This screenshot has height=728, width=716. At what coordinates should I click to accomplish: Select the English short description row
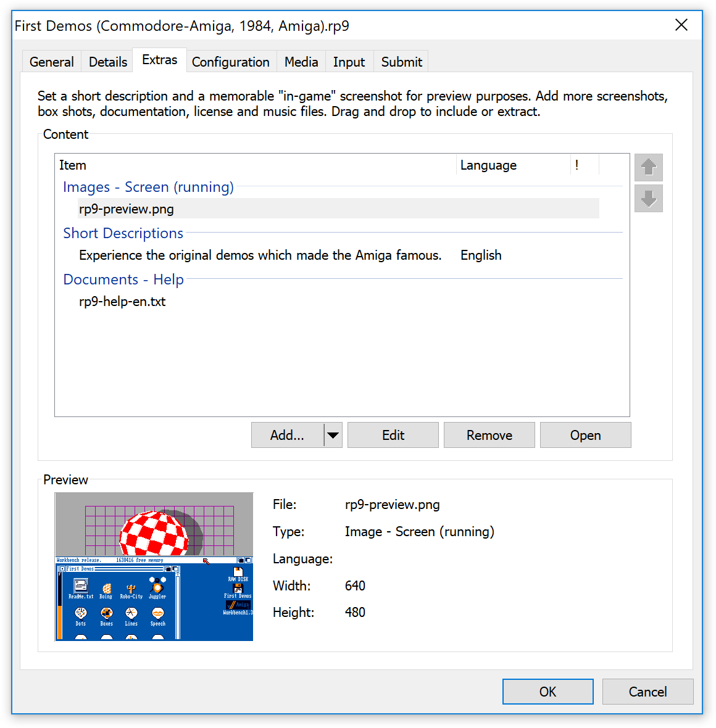(260, 255)
